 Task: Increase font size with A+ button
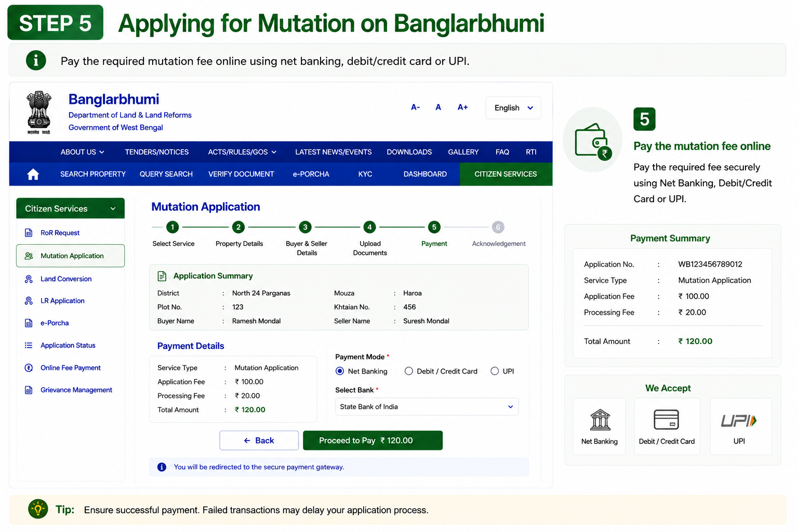click(x=462, y=107)
